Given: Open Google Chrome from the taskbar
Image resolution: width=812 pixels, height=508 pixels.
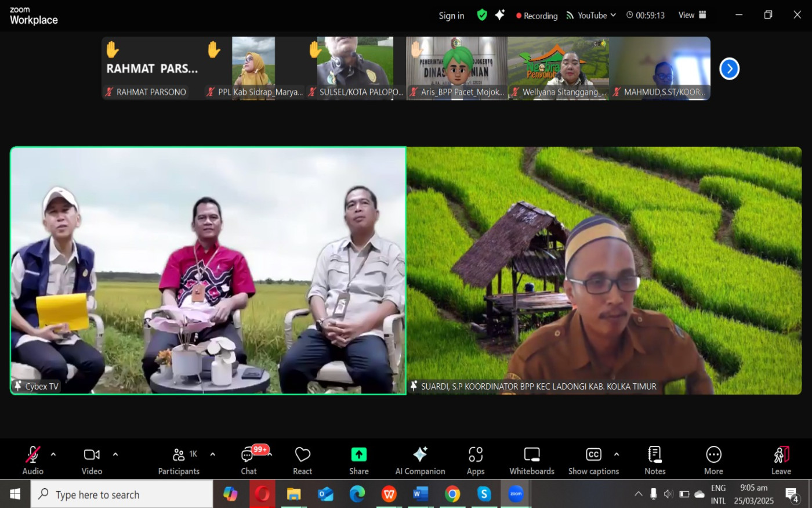Looking at the screenshot, I should [452, 494].
